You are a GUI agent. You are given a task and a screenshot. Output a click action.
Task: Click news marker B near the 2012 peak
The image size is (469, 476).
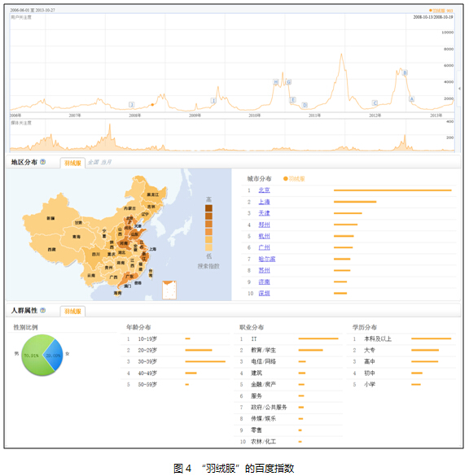pos(405,72)
